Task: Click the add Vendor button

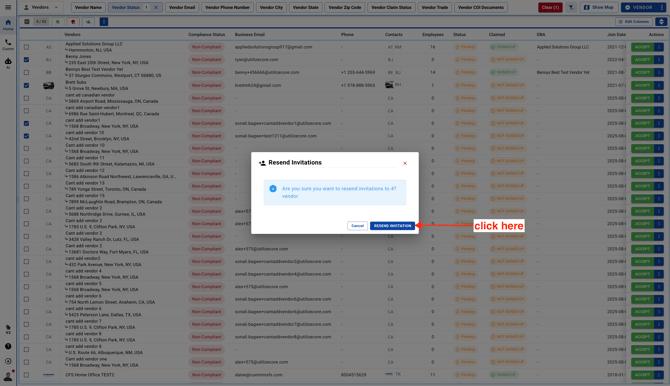Action: [x=639, y=7]
